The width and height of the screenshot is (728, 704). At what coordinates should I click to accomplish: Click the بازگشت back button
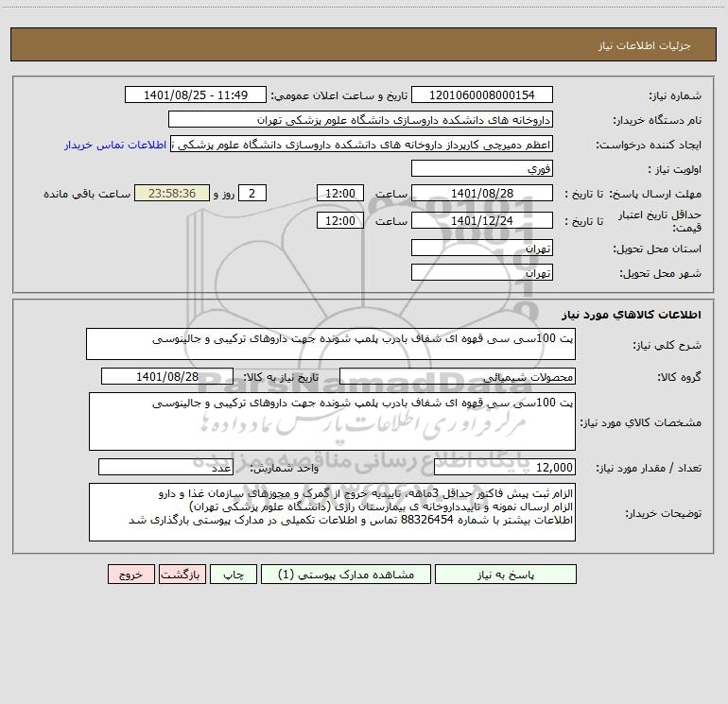[x=182, y=575]
